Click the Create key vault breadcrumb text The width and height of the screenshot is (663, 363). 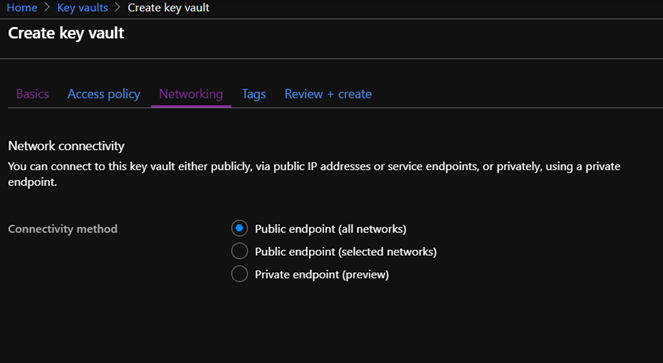(168, 8)
